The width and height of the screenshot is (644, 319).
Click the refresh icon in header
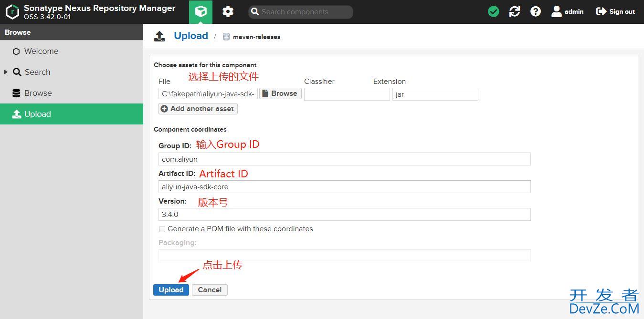click(x=515, y=12)
